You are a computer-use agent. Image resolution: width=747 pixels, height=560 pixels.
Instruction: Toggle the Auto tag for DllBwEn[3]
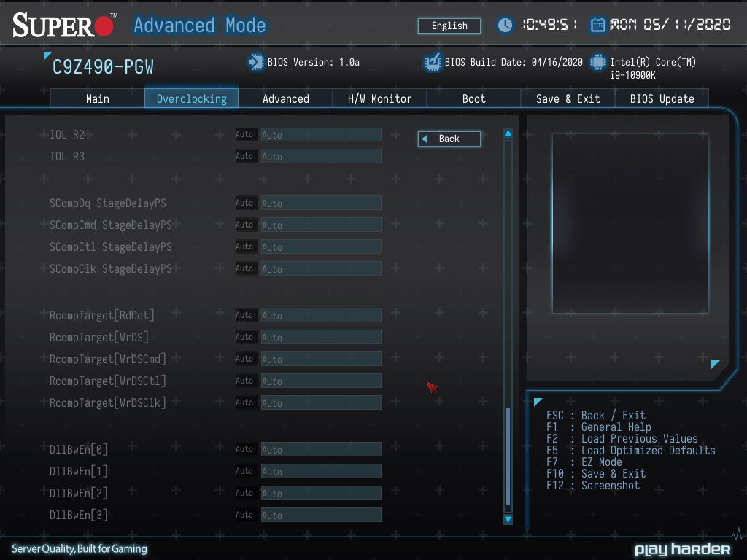(244, 515)
